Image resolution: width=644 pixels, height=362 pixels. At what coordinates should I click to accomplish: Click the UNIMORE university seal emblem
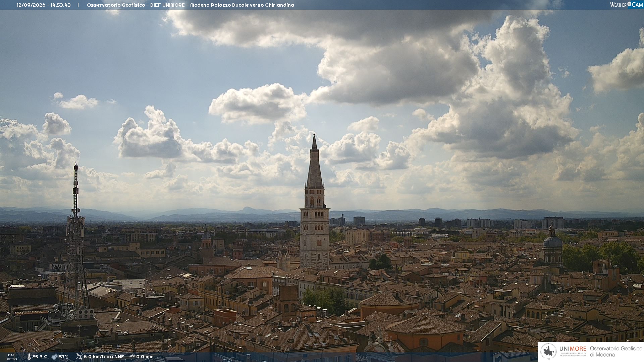548,352
